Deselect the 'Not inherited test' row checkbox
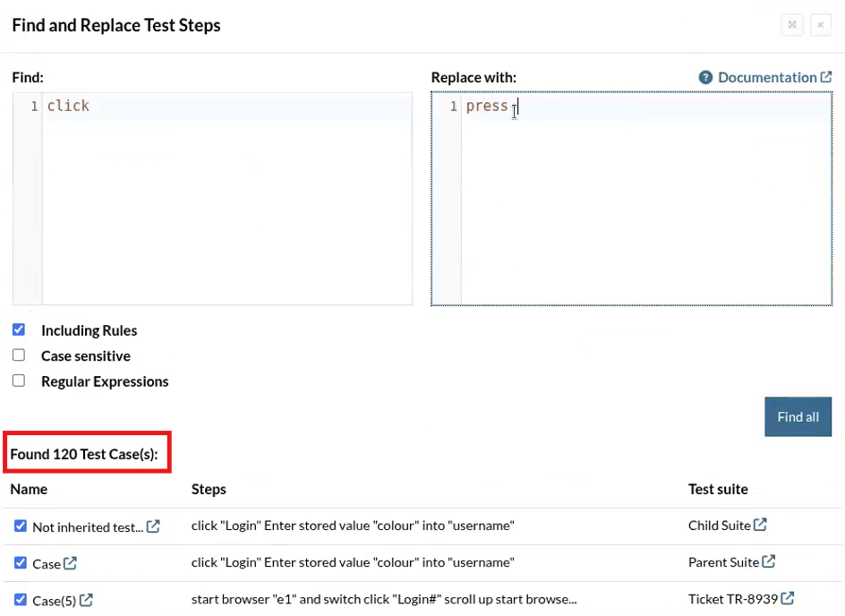This screenshot has width=845, height=616. coord(21,526)
